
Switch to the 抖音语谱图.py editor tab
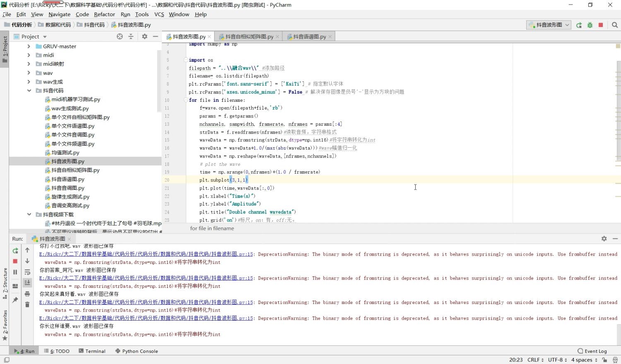pyautogui.click(x=309, y=37)
